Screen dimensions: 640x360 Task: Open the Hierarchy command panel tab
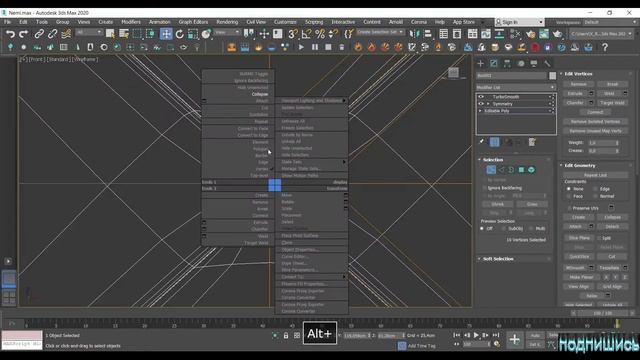507,63
